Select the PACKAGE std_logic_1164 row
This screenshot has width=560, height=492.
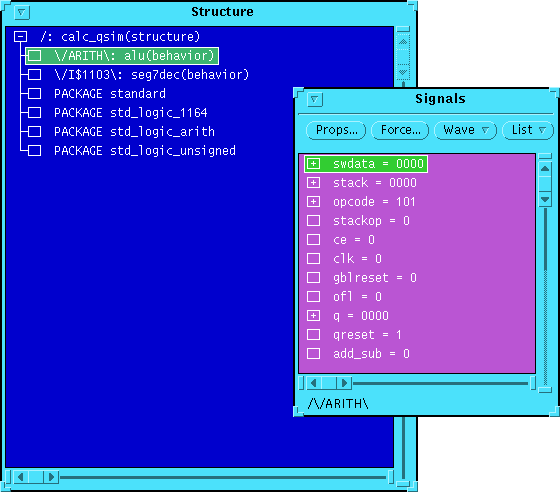tap(130, 112)
